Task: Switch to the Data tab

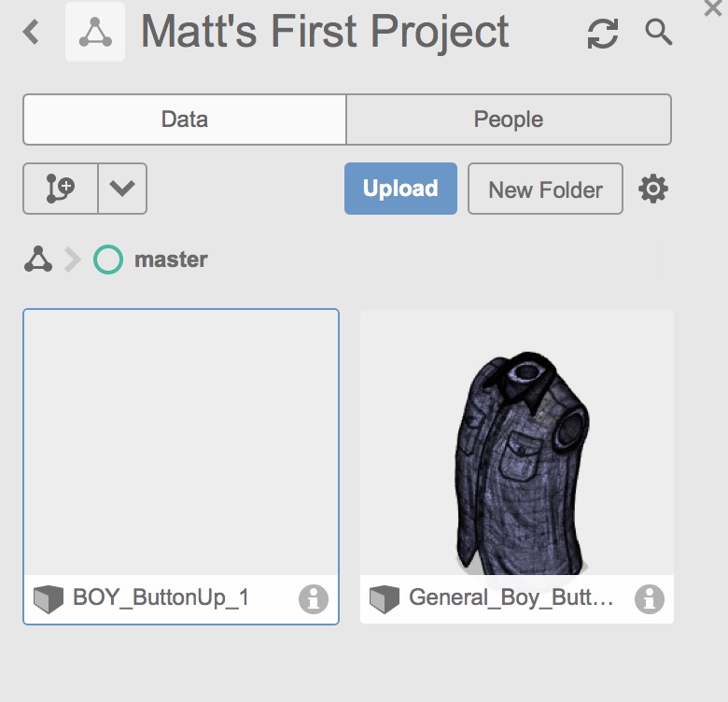Action: click(184, 119)
